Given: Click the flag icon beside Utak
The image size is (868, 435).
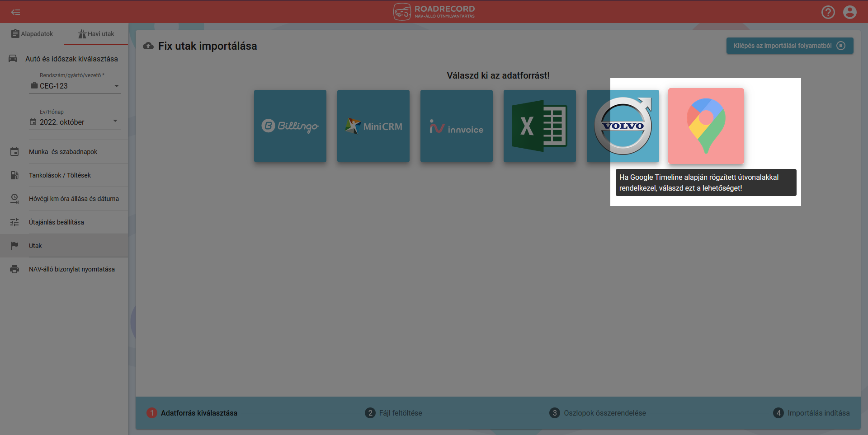Looking at the screenshot, I should tap(14, 246).
